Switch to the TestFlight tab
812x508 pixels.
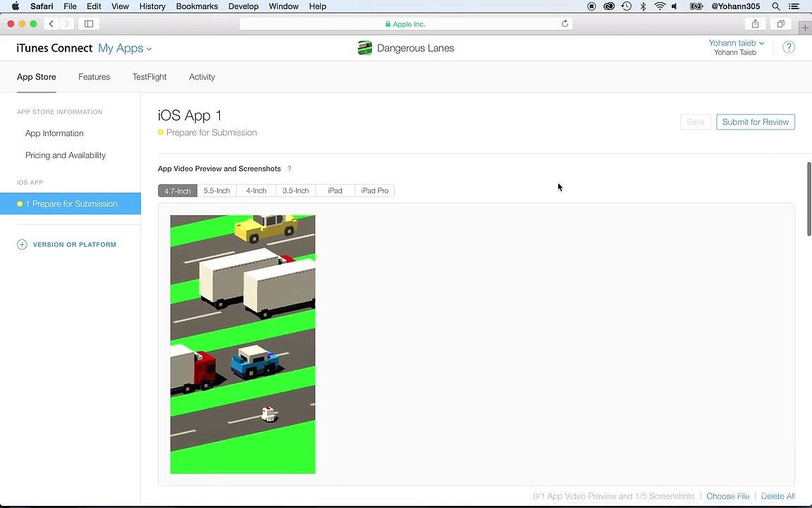click(x=149, y=77)
